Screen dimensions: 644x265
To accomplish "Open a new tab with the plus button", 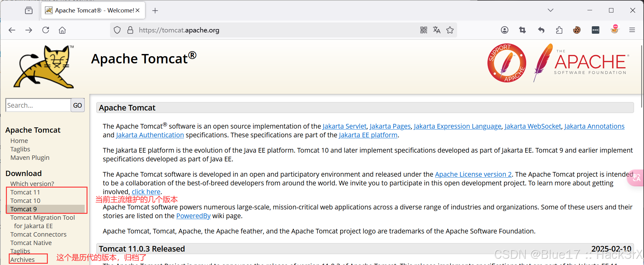I will coord(155,11).
